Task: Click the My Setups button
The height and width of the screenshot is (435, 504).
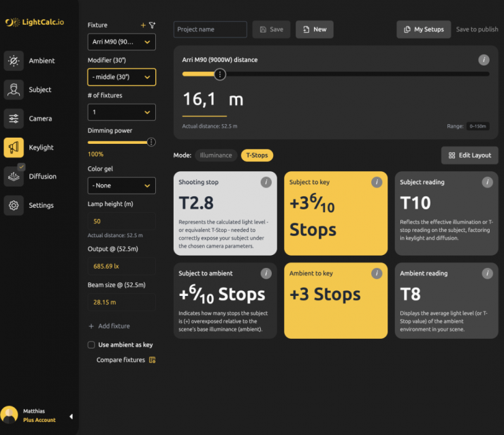Action: (x=423, y=29)
